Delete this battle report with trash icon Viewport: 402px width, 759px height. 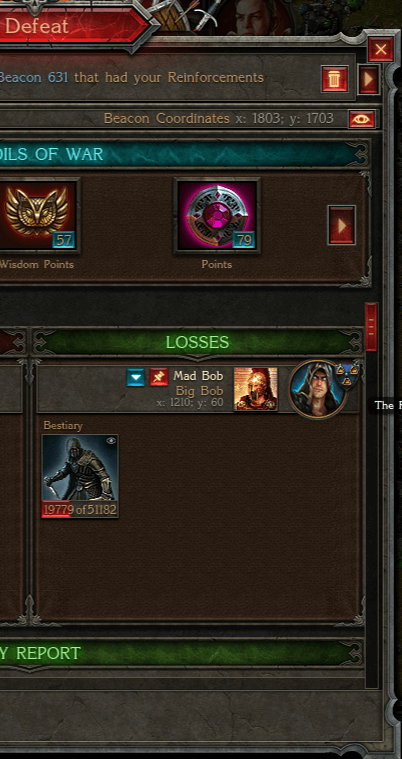[x=334, y=79]
